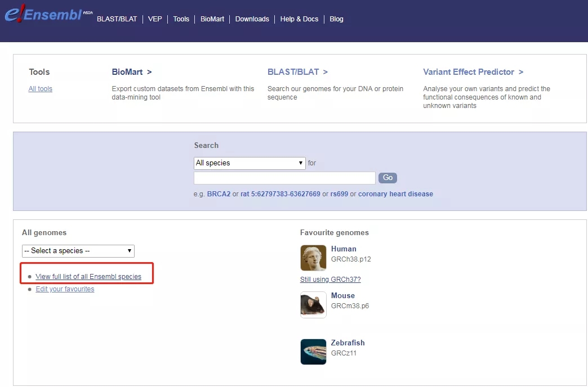Image resolution: width=588 pixels, height=387 pixels.
Task: Click the GRCm38.p6 assembly text
Action: [350, 306]
